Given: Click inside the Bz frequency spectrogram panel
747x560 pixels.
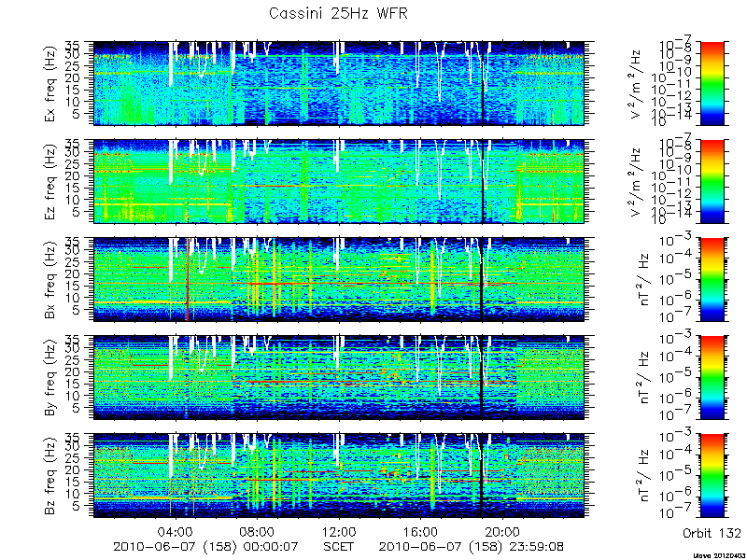Looking at the screenshot, I should click(338, 476).
